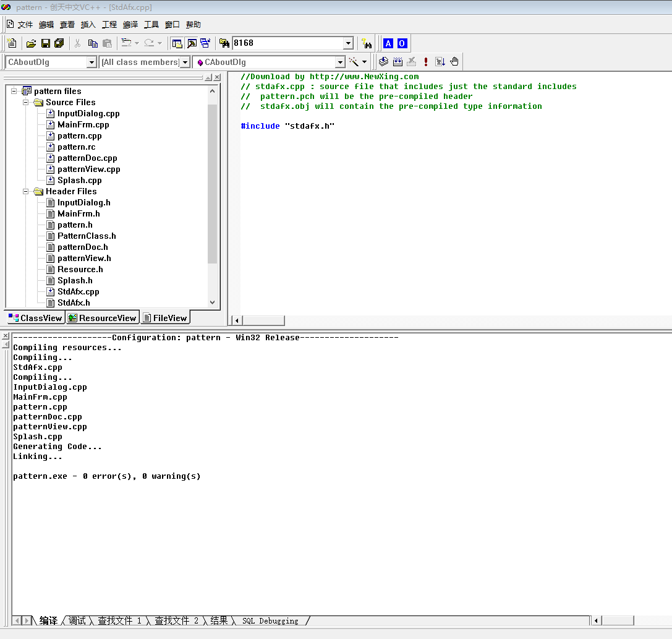Open the find combo box showing 8168

(x=348, y=43)
